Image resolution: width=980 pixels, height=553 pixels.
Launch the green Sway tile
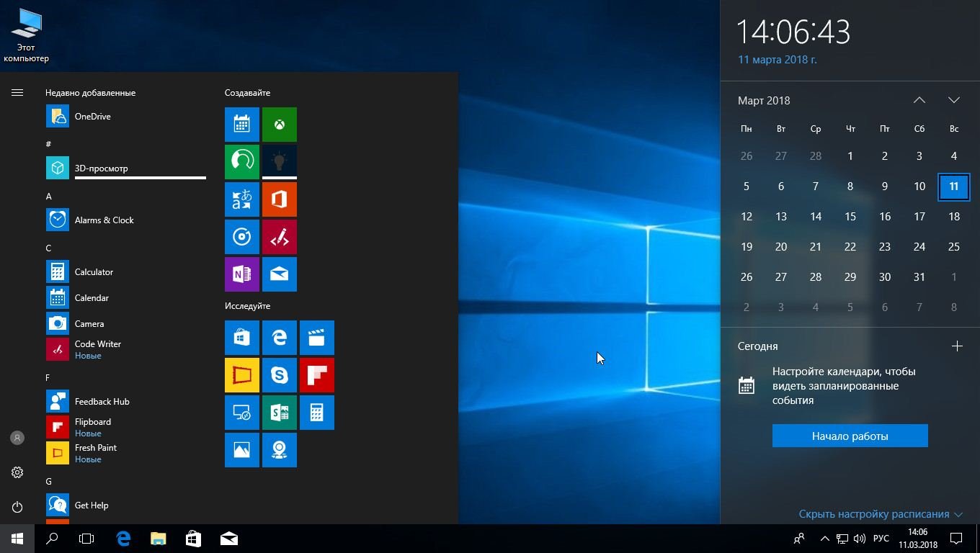point(280,413)
